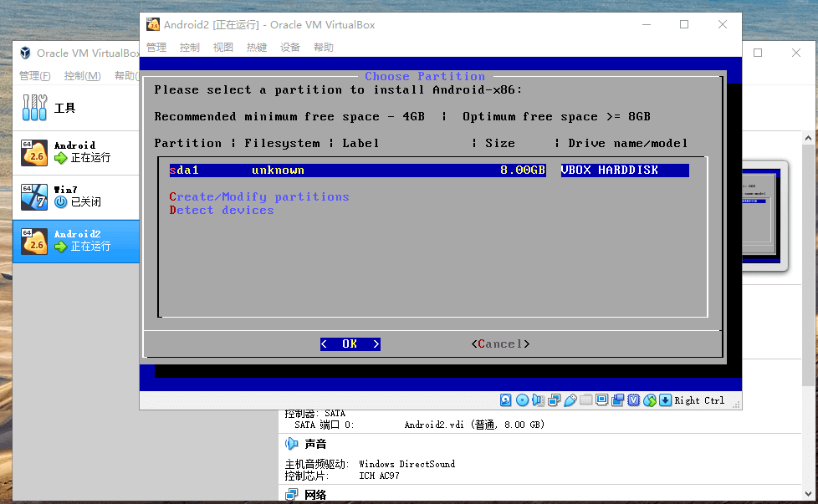Collapse the 声音 details section header

[314, 444]
